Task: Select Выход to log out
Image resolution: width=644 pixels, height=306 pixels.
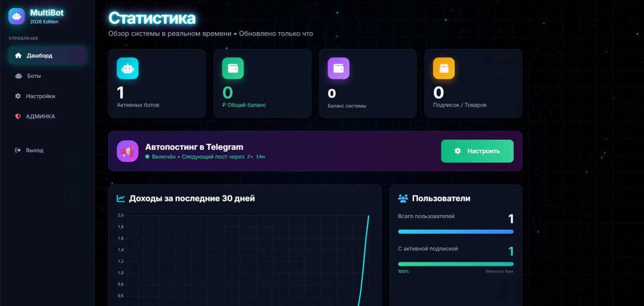Action: coord(47,150)
